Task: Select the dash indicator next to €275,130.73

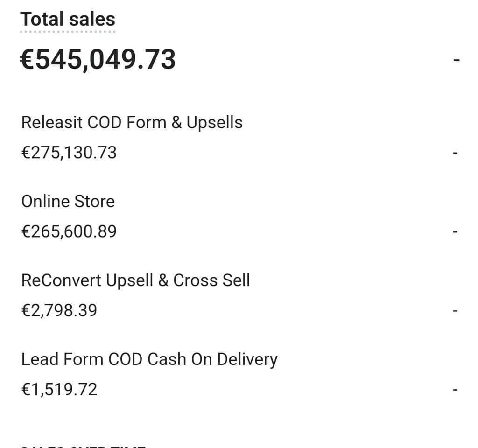Action: click(x=456, y=153)
